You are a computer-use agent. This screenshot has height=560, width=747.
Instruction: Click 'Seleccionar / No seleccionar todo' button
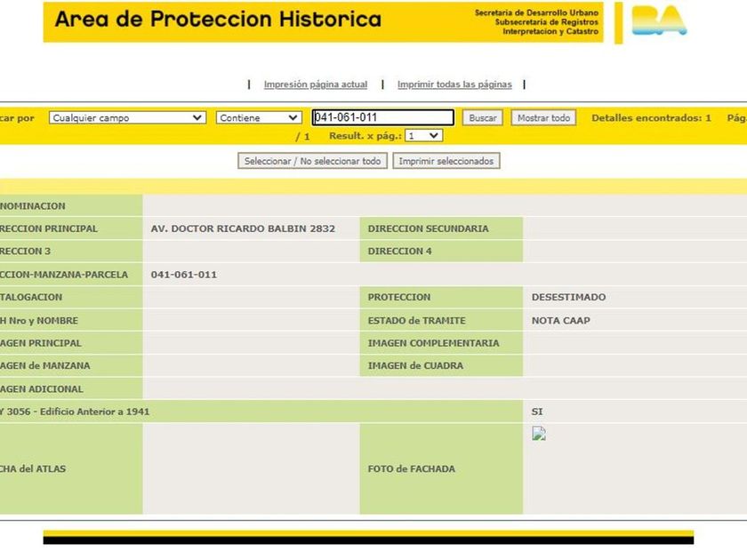pyautogui.click(x=312, y=161)
